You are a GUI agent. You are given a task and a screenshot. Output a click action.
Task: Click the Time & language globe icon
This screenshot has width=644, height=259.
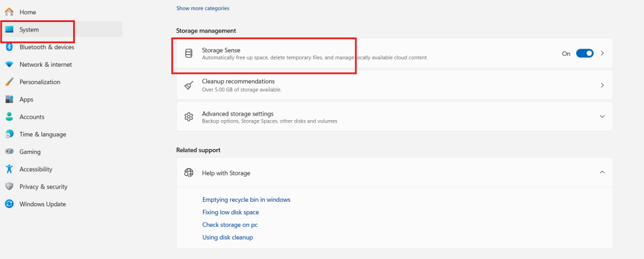coord(9,135)
